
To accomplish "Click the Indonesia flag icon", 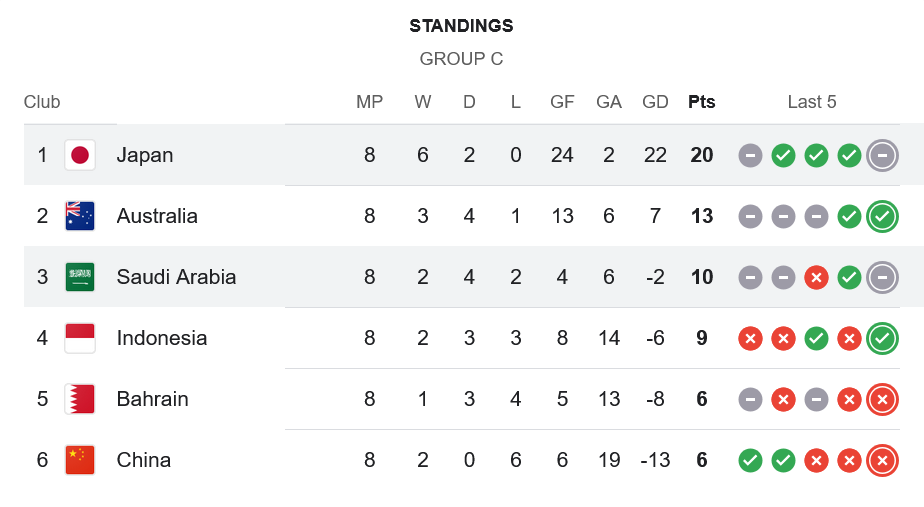I will [x=80, y=338].
